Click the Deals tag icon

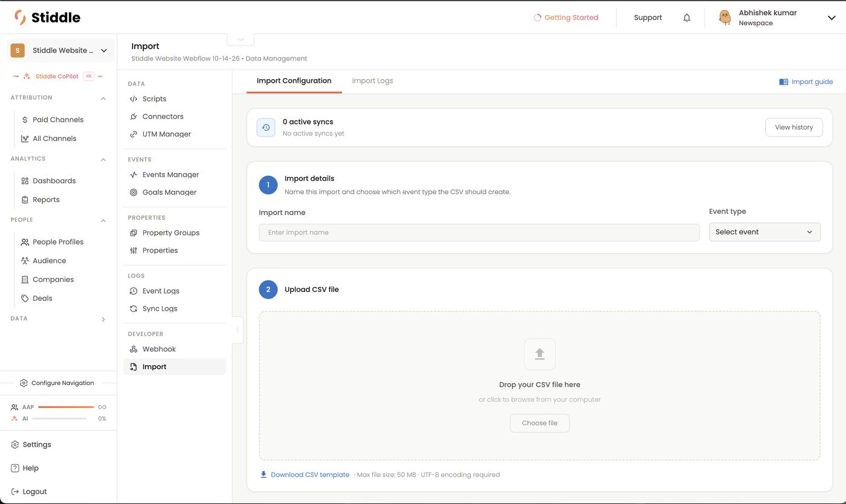click(25, 299)
